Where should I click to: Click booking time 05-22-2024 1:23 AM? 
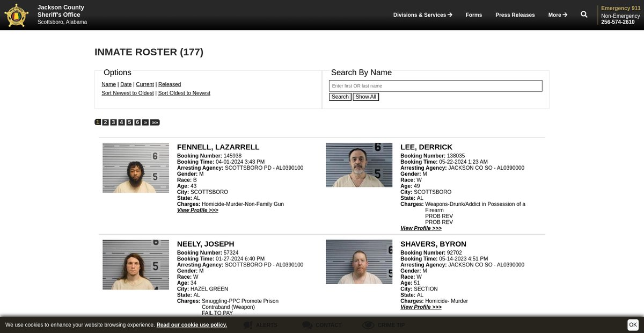[463, 162]
